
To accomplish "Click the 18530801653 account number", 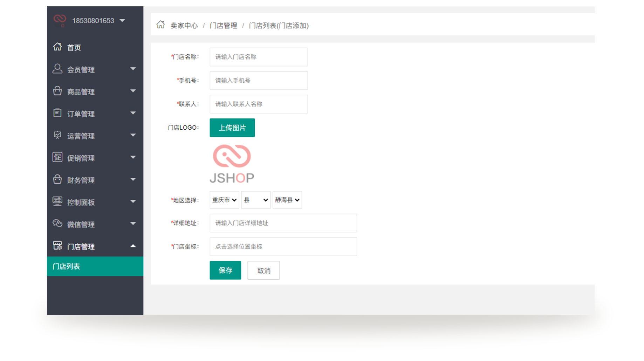I will 93,21.
